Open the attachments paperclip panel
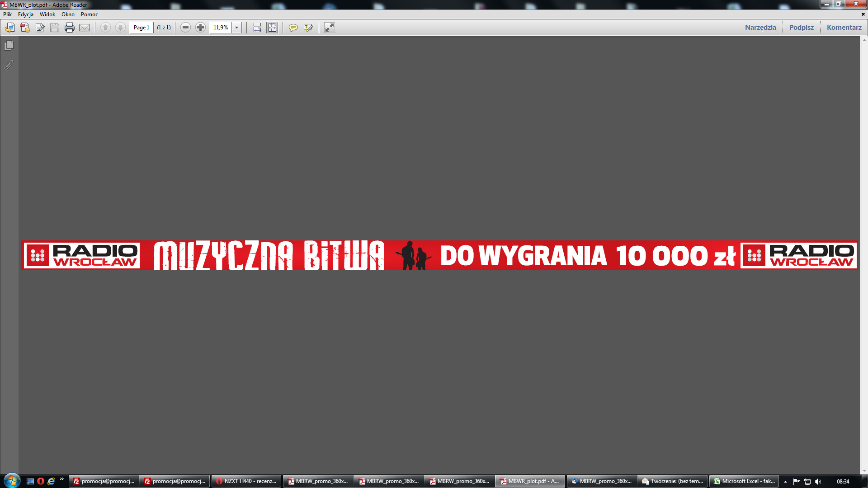The width and height of the screenshot is (868, 488). point(9,65)
